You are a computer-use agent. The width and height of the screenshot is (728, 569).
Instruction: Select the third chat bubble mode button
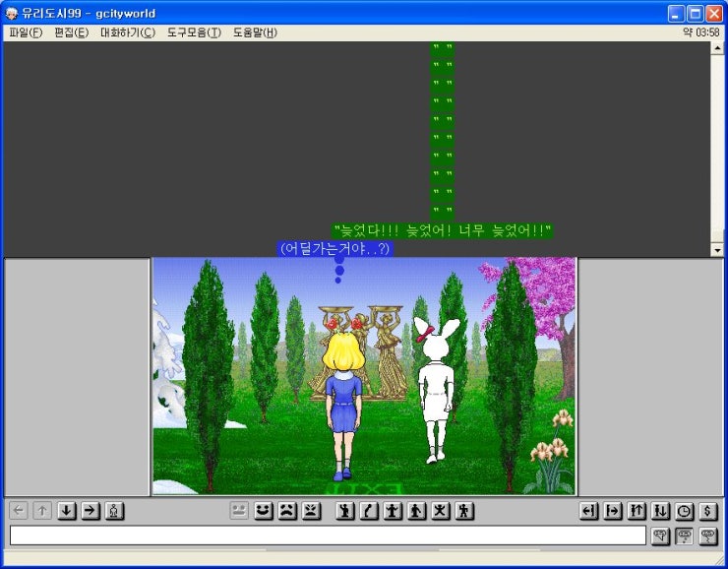[x=708, y=536]
